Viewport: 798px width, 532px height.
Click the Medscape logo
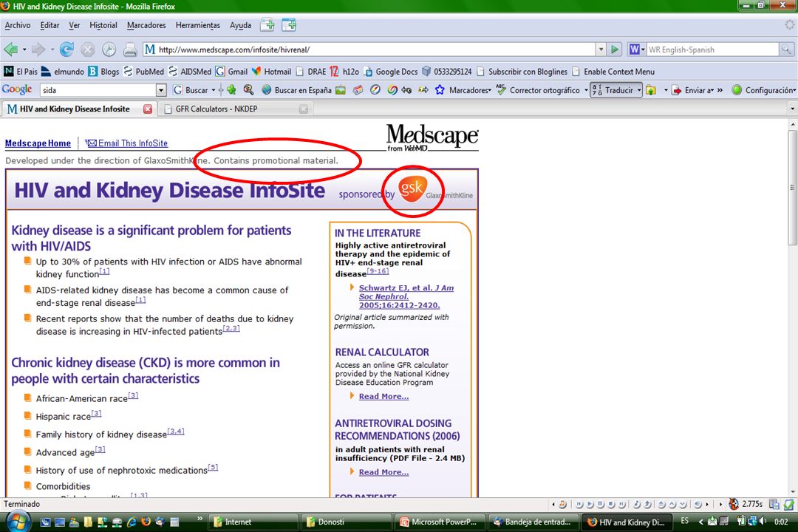point(432,137)
